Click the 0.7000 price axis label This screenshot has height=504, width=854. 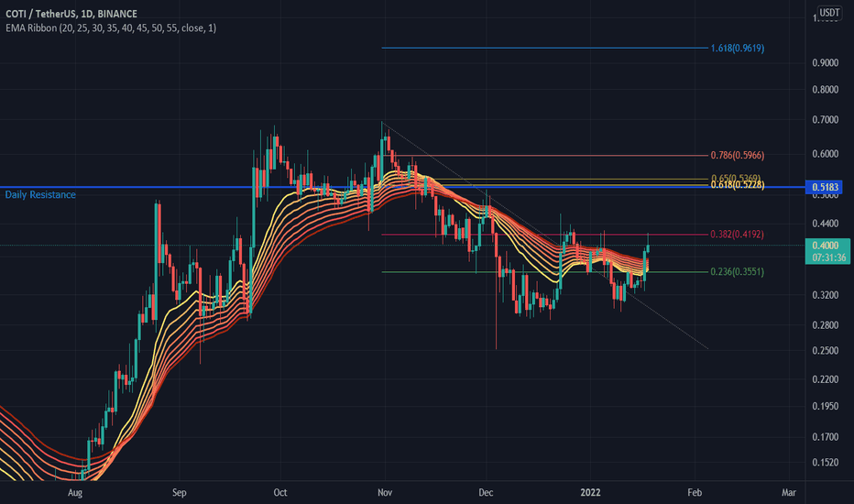click(x=825, y=120)
